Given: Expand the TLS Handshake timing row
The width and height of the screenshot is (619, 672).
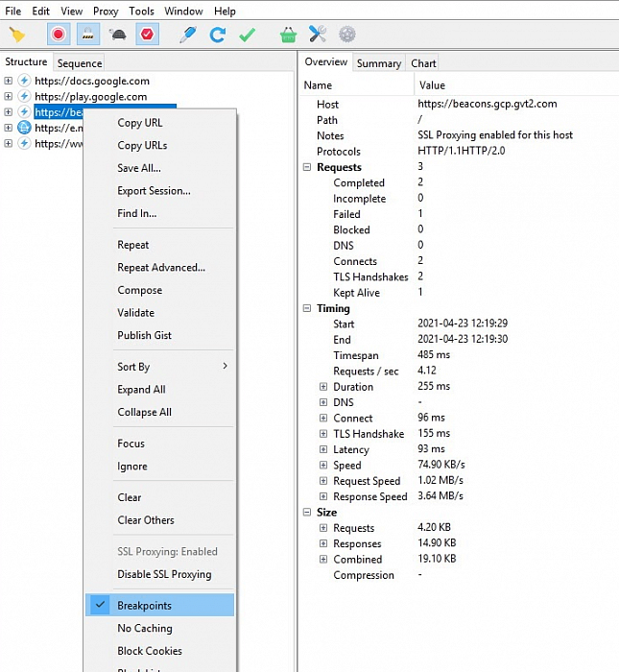Looking at the screenshot, I should tap(323, 434).
